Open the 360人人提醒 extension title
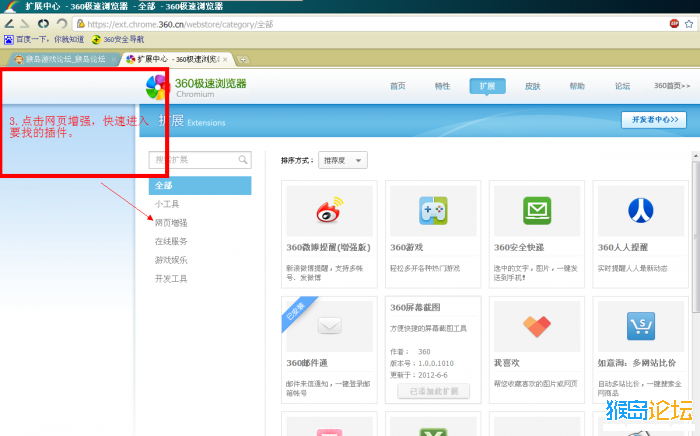Image resolution: width=700 pixels, height=436 pixels. pos(623,247)
